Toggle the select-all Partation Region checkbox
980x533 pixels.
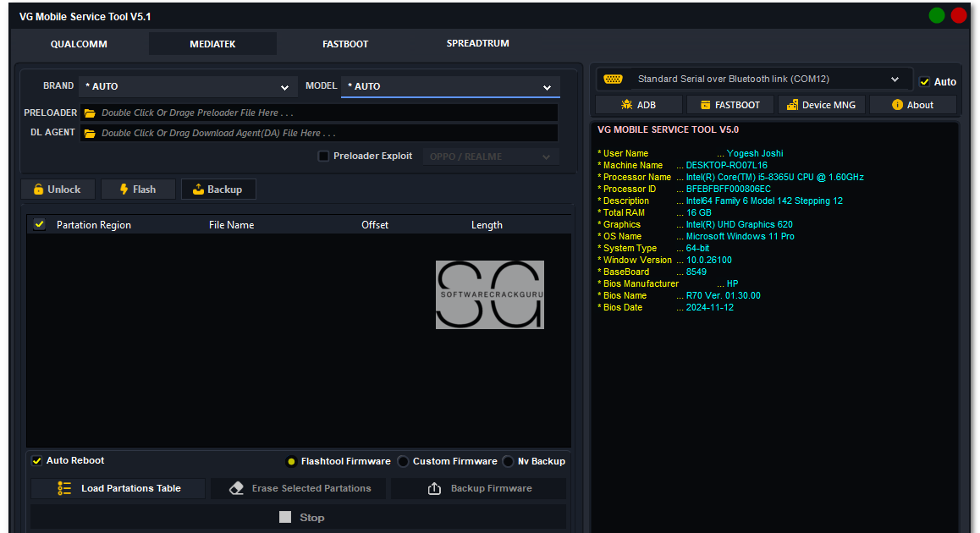click(40, 224)
